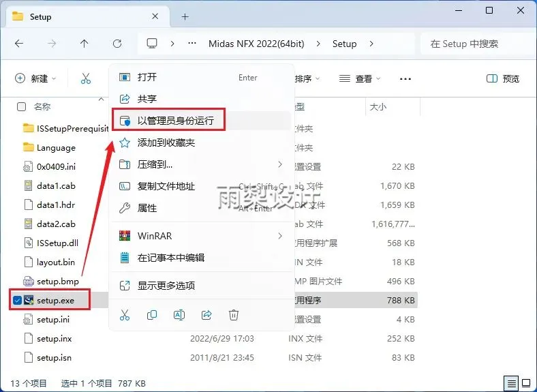Viewport: 537px width, 392px height.
Task: Click the ISSetupPrerequisites folder icon
Action: (x=29, y=128)
